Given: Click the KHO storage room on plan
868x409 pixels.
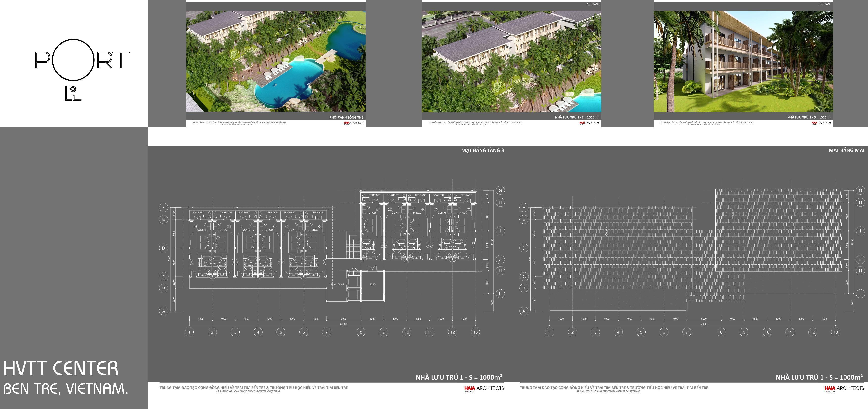Looking at the screenshot, I should [373, 285].
